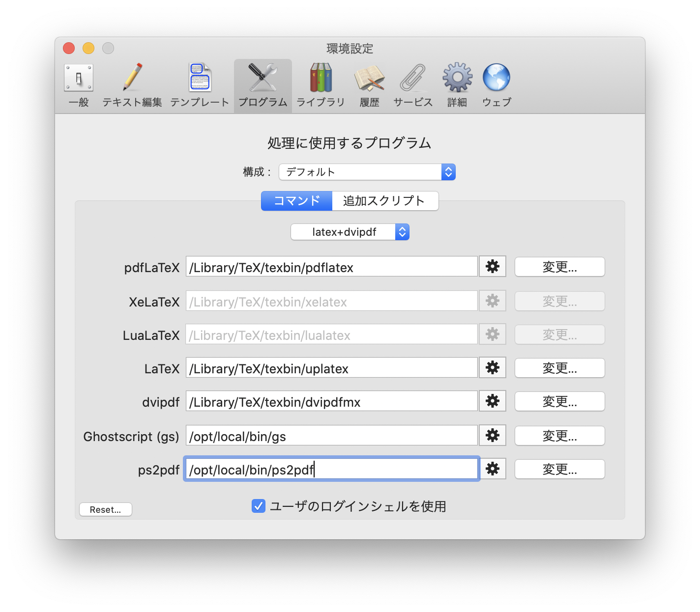700x612 pixels.
Task: Focus the ps2pdf path field
Action: 332,469
